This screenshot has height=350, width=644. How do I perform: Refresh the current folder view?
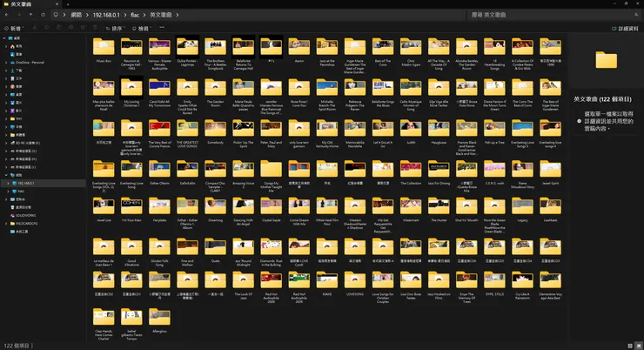coord(43,15)
